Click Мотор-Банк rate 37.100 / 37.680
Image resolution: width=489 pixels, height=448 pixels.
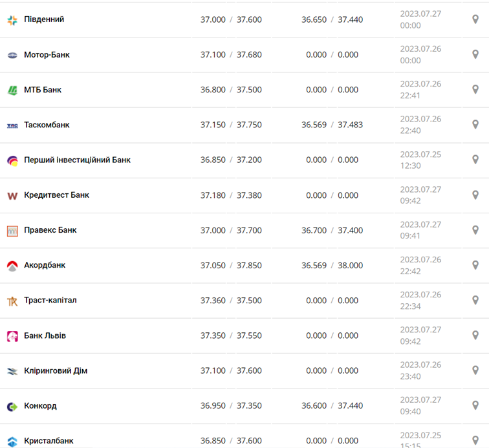pos(231,55)
